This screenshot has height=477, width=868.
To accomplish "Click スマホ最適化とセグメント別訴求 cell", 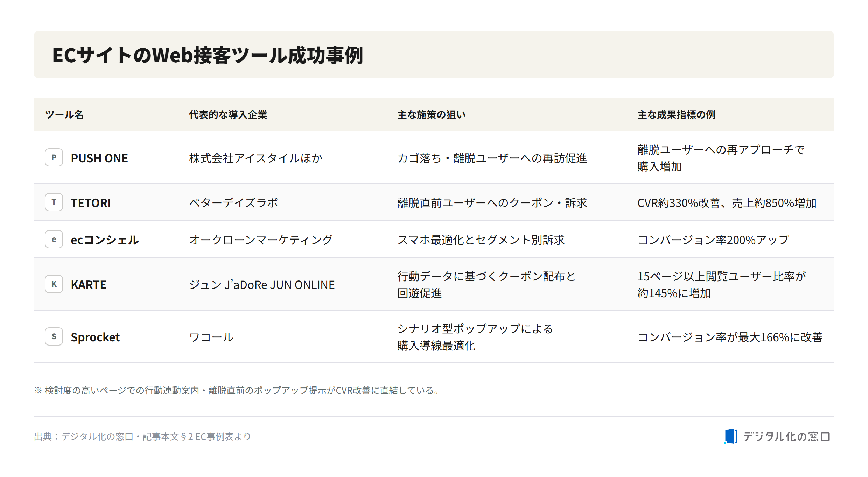I will point(481,240).
